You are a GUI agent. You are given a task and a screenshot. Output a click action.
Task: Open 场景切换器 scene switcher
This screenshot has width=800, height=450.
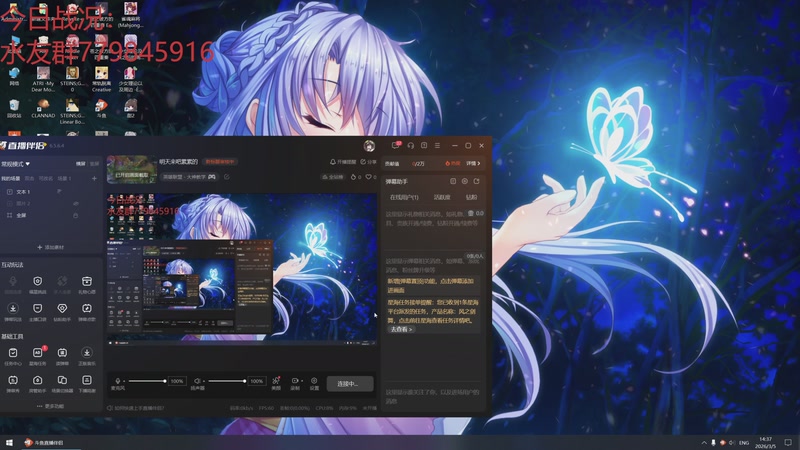coord(62,384)
